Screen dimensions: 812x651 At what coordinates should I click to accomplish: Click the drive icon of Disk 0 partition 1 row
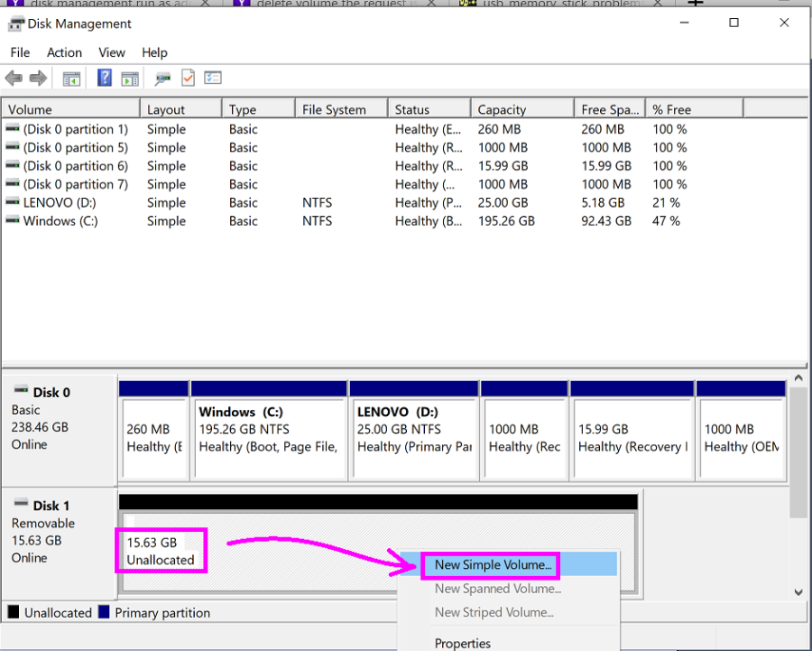[13, 128]
